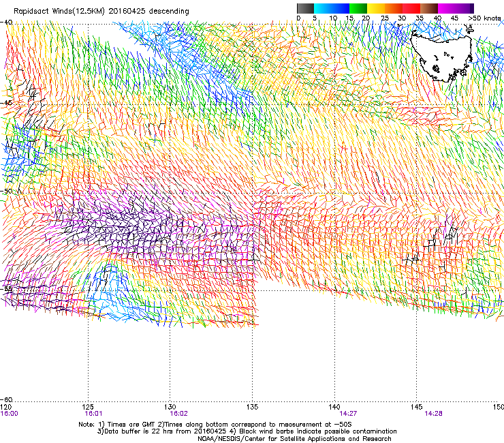Click the '14:27' pass time label

348,414
